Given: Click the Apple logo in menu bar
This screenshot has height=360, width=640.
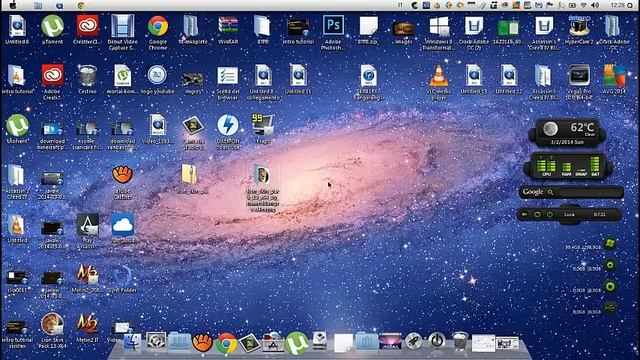Looking at the screenshot, I should click(13, 5).
